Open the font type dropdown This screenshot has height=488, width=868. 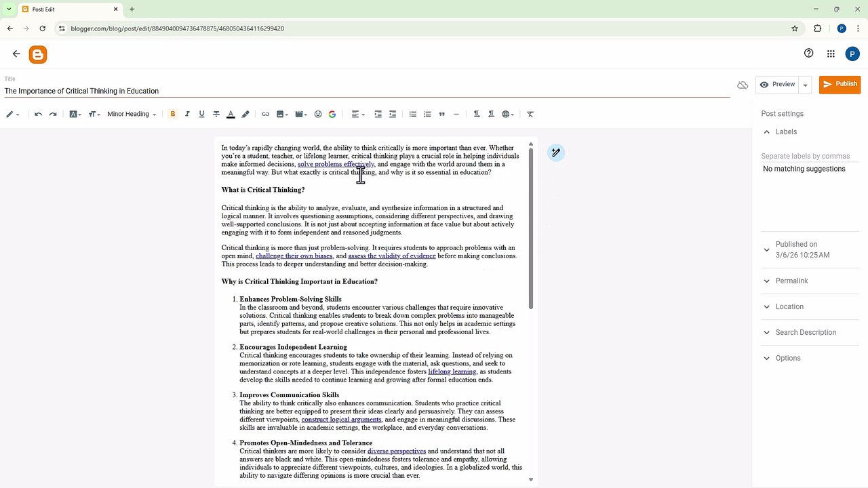pyautogui.click(x=75, y=114)
